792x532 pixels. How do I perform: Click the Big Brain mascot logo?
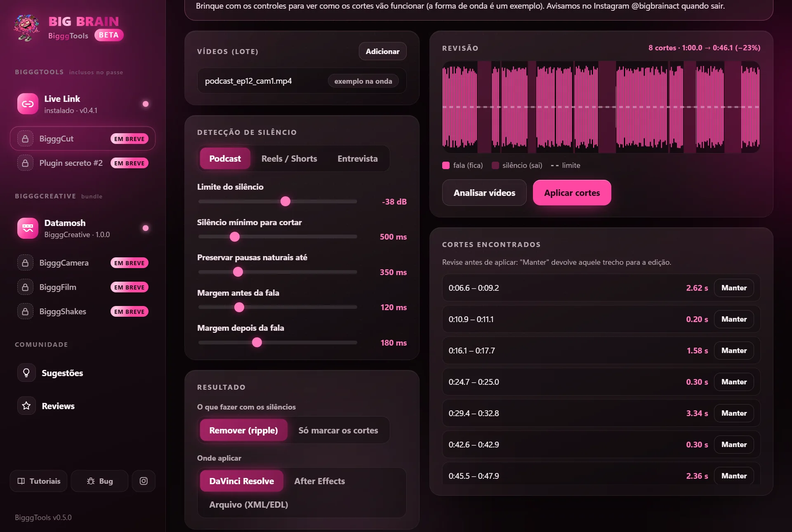pyautogui.click(x=27, y=28)
